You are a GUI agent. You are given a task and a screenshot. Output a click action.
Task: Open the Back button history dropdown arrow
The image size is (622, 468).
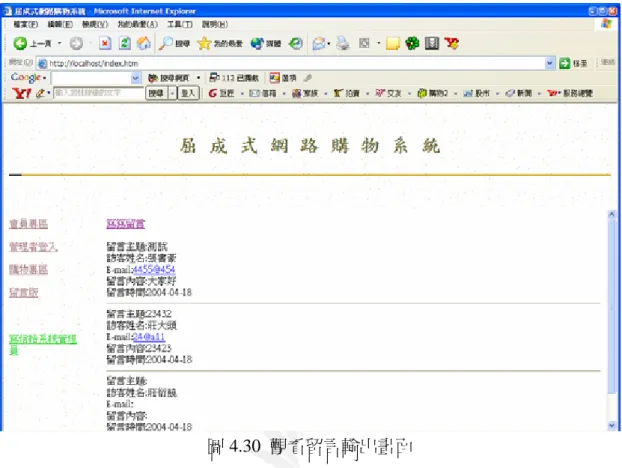[60, 43]
